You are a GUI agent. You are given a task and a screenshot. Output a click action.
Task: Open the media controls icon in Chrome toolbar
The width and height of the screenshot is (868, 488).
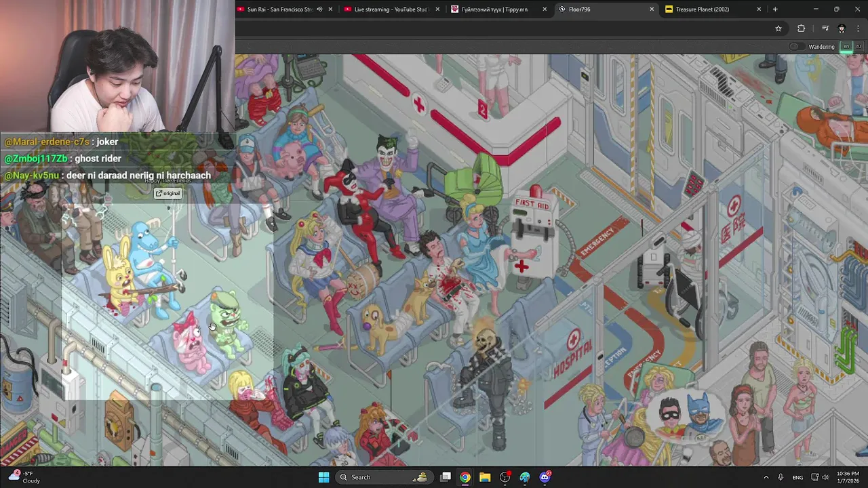[825, 28]
